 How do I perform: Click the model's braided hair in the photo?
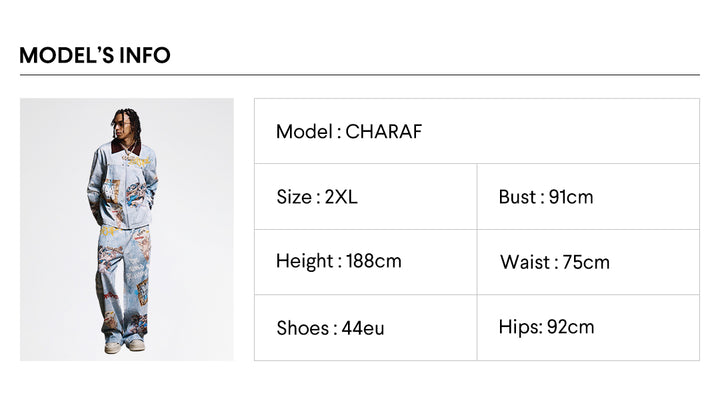[x=124, y=122]
